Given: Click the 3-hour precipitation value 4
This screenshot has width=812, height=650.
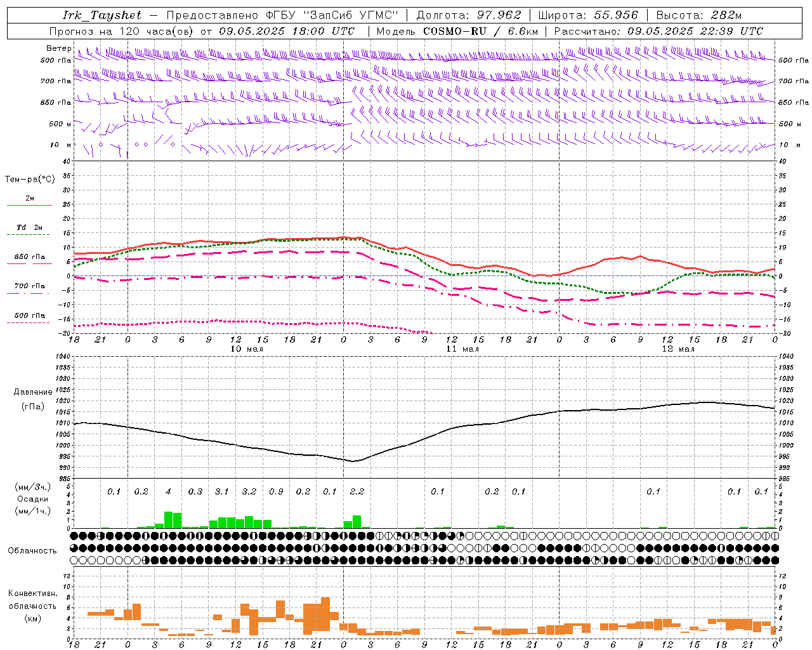Looking at the screenshot, I should (x=168, y=491).
